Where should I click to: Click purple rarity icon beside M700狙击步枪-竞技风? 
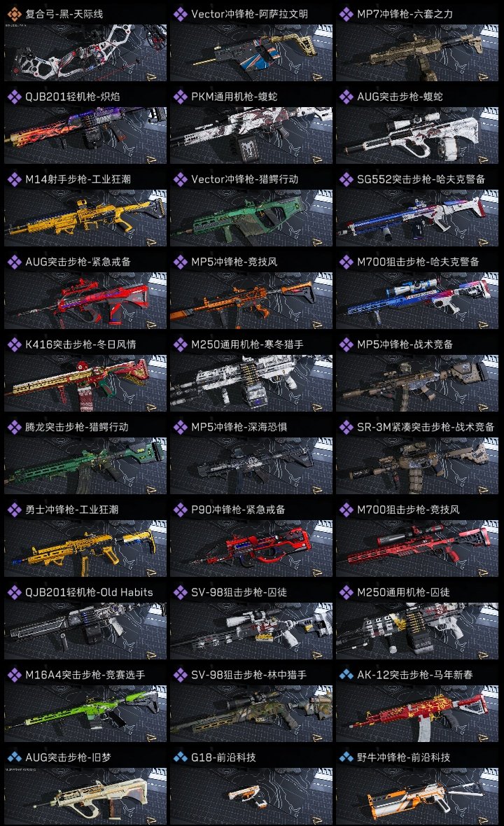(346, 510)
